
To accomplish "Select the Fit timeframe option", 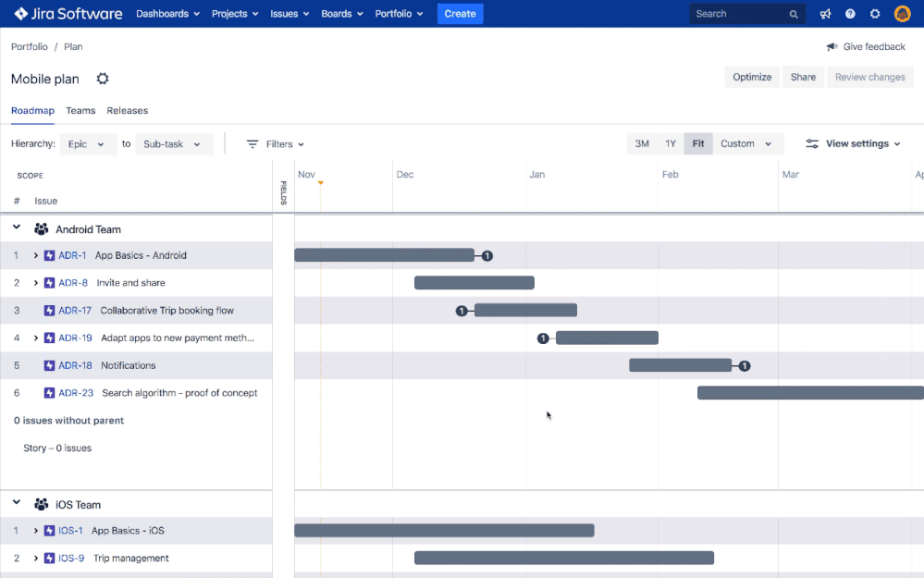I will coord(698,143).
